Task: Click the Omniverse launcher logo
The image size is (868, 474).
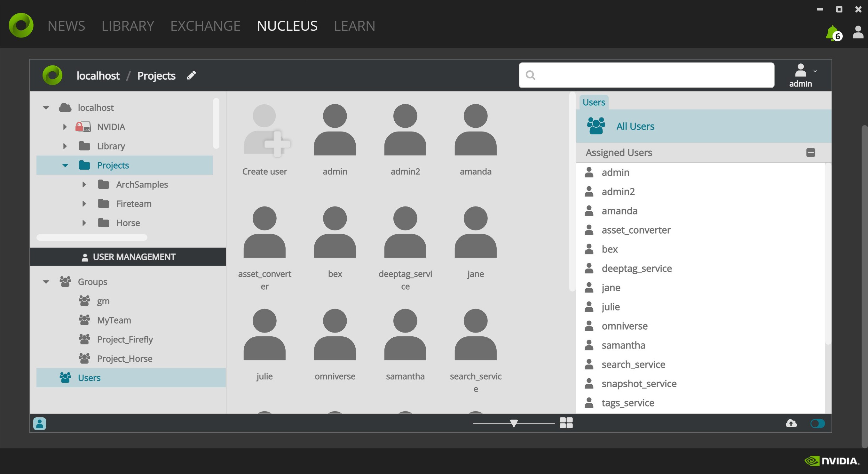Action: (x=21, y=25)
